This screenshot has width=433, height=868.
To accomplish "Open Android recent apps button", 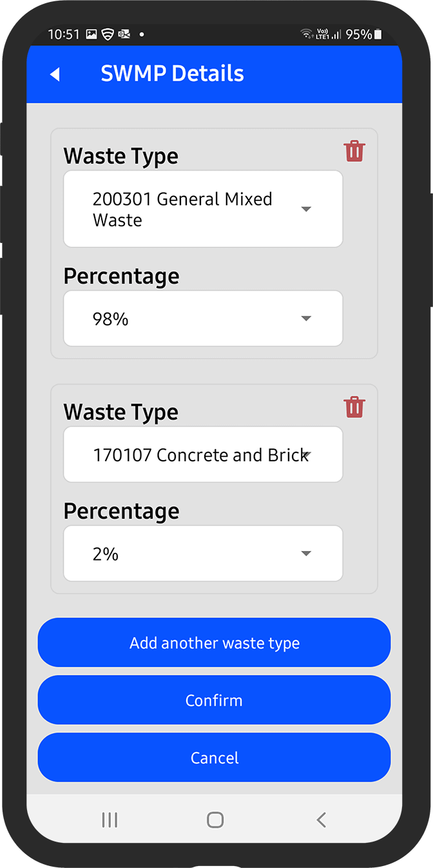I will tap(110, 820).
